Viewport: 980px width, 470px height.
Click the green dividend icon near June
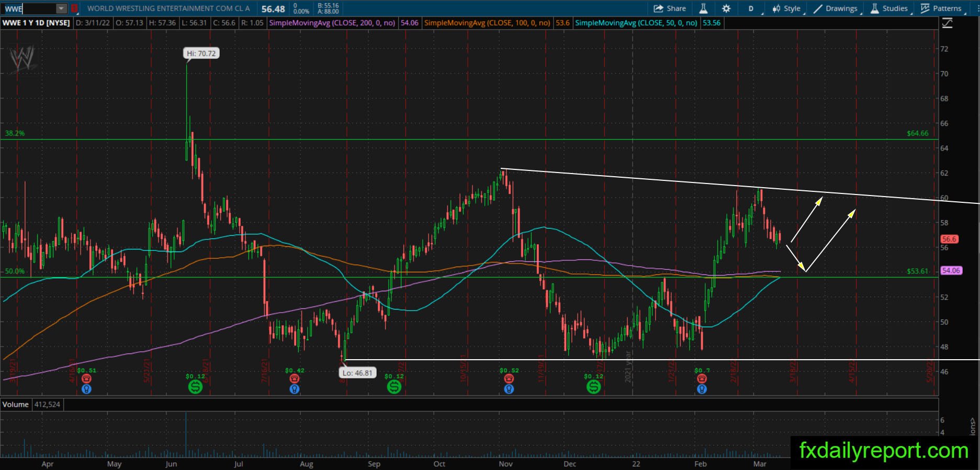(x=195, y=387)
